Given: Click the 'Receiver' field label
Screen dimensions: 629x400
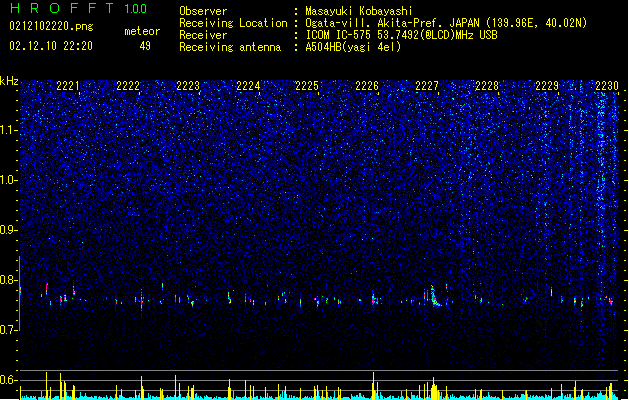Looking at the screenshot, I should (x=203, y=35).
